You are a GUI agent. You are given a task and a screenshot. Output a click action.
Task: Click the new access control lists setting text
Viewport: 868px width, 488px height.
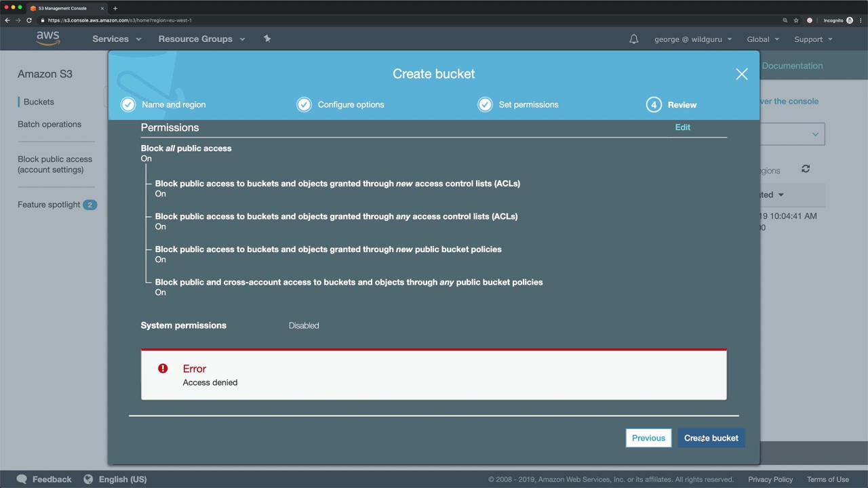pyautogui.click(x=338, y=184)
